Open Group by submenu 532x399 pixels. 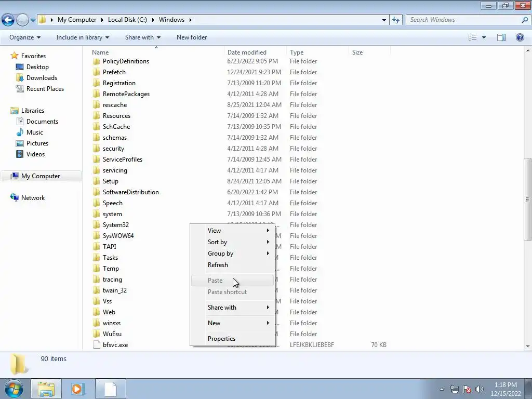(232, 254)
